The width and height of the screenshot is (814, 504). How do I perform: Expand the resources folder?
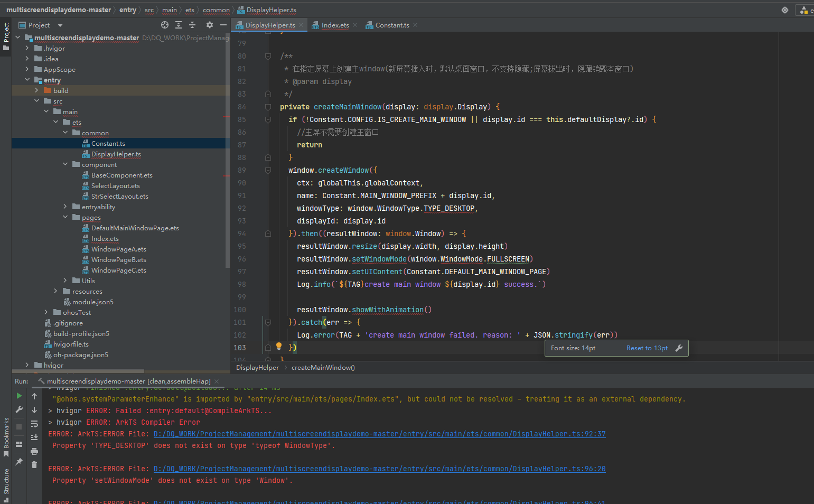(55, 291)
